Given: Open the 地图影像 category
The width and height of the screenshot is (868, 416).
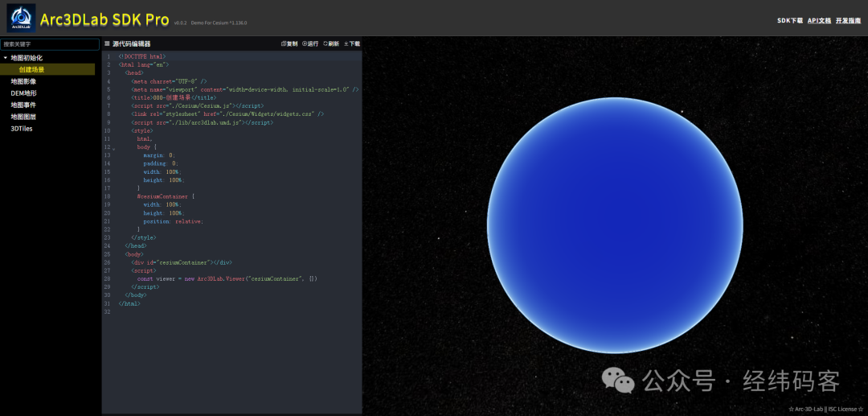Looking at the screenshot, I should coord(24,81).
